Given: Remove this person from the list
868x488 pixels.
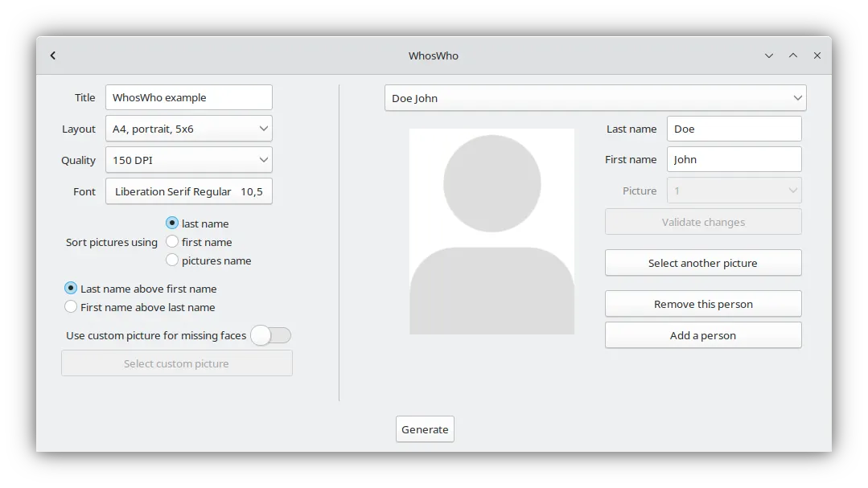Looking at the screenshot, I should (703, 304).
